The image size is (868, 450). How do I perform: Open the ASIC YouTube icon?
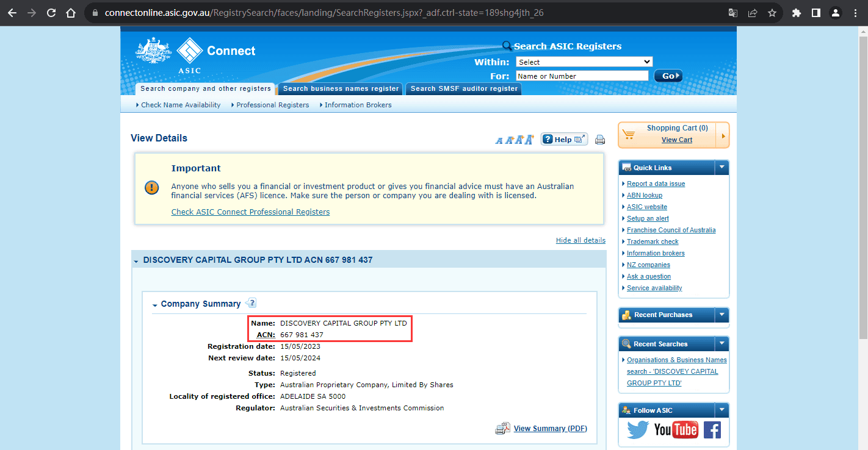(676, 430)
